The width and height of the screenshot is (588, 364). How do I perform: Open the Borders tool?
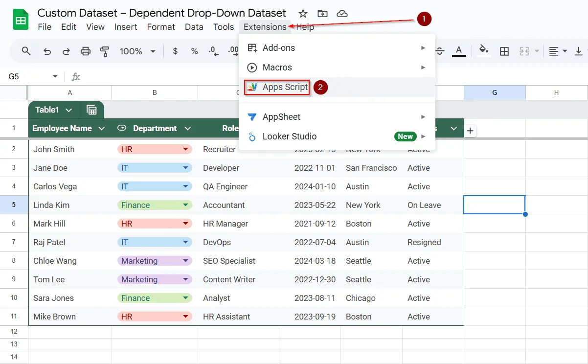(x=504, y=51)
